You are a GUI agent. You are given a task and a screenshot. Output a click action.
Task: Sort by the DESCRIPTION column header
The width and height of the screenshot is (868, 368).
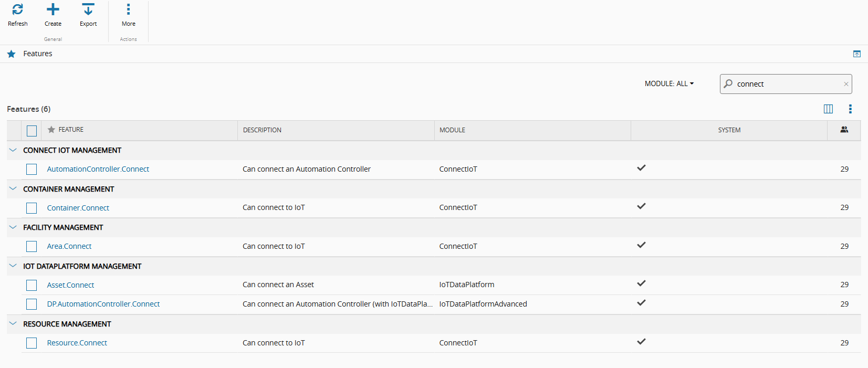click(x=262, y=130)
